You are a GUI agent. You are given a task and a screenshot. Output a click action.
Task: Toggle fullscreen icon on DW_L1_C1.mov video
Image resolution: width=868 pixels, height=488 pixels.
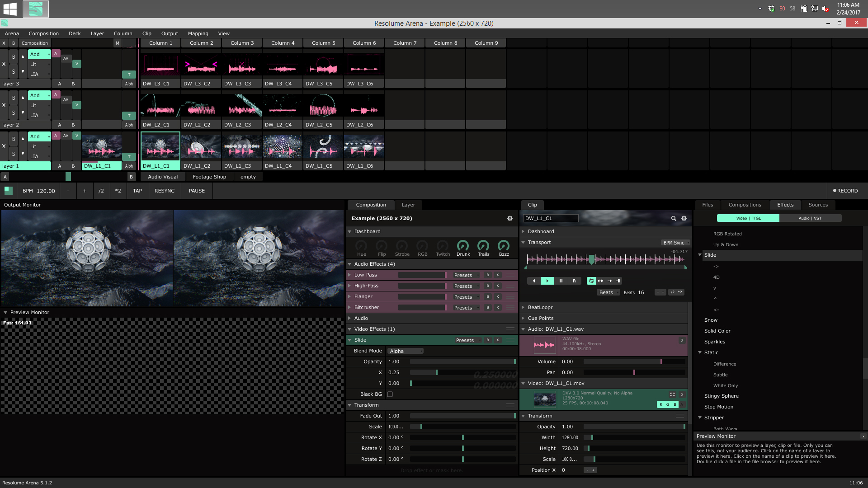[x=672, y=394]
